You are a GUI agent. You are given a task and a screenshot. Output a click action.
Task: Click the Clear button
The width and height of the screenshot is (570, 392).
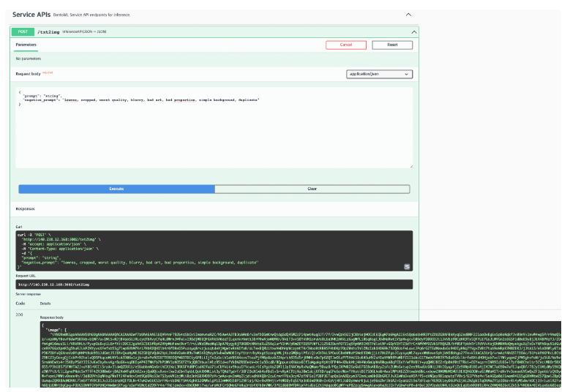point(312,189)
